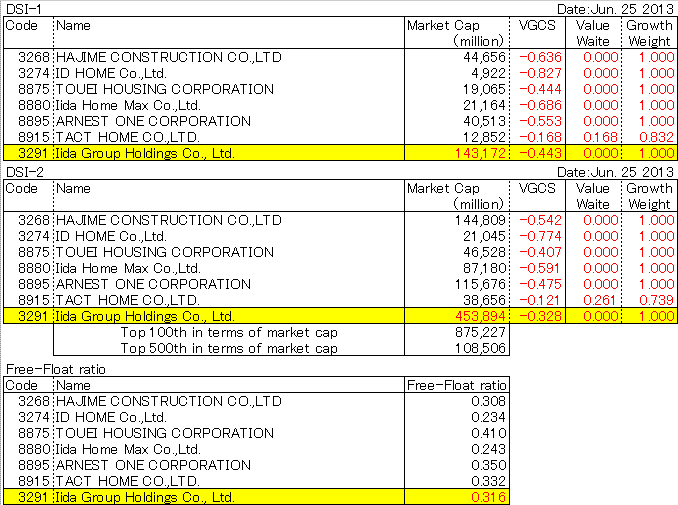
Task: Select VGCS value -0.328
Action: click(540, 316)
